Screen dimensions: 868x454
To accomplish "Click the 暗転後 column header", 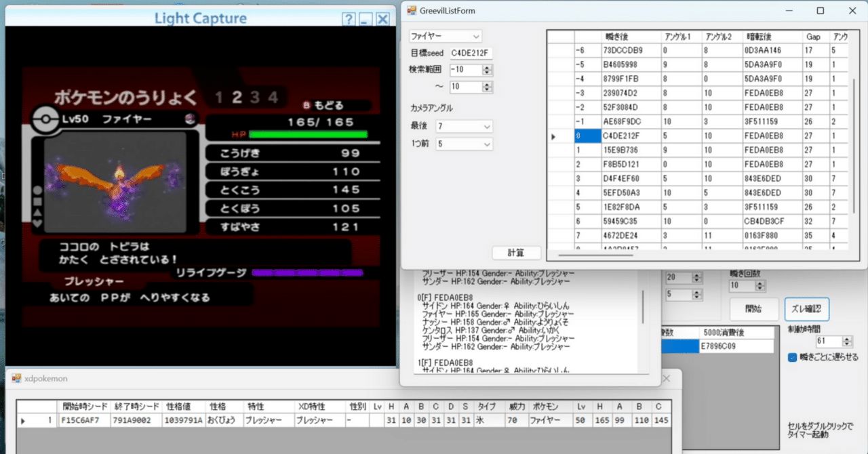I will point(772,36).
